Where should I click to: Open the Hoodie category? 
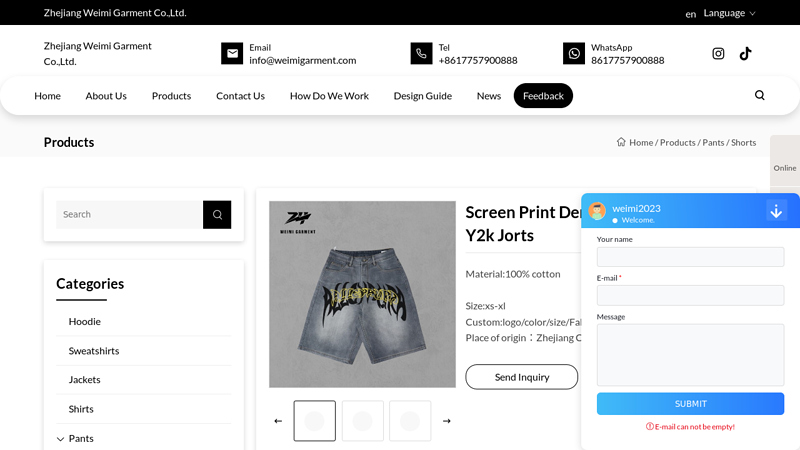(85, 321)
